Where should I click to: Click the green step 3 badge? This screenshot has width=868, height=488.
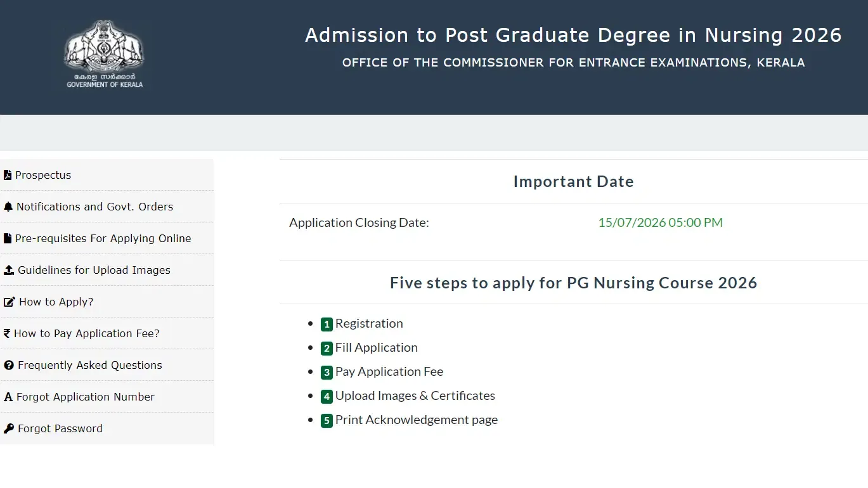point(327,373)
